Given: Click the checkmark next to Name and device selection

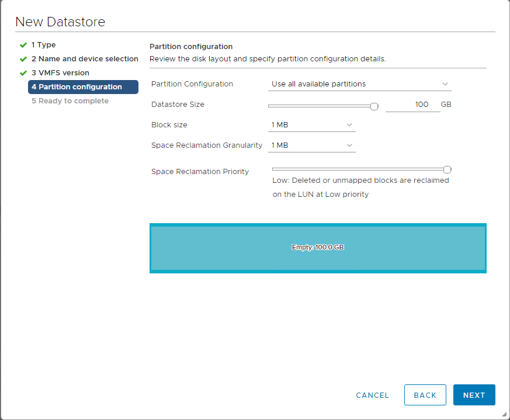Looking at the screenshot, I should click(23, 59).
